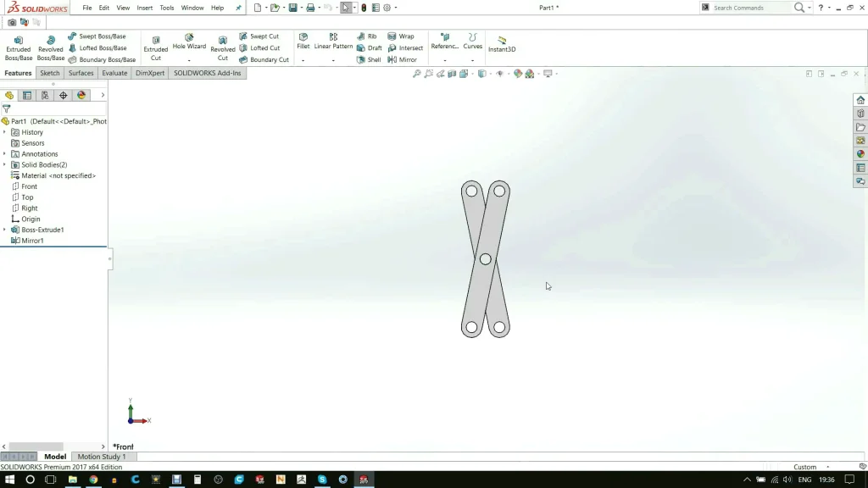Open the Appearances task pane tab
The image size is (868, 488).
[860, 154]
